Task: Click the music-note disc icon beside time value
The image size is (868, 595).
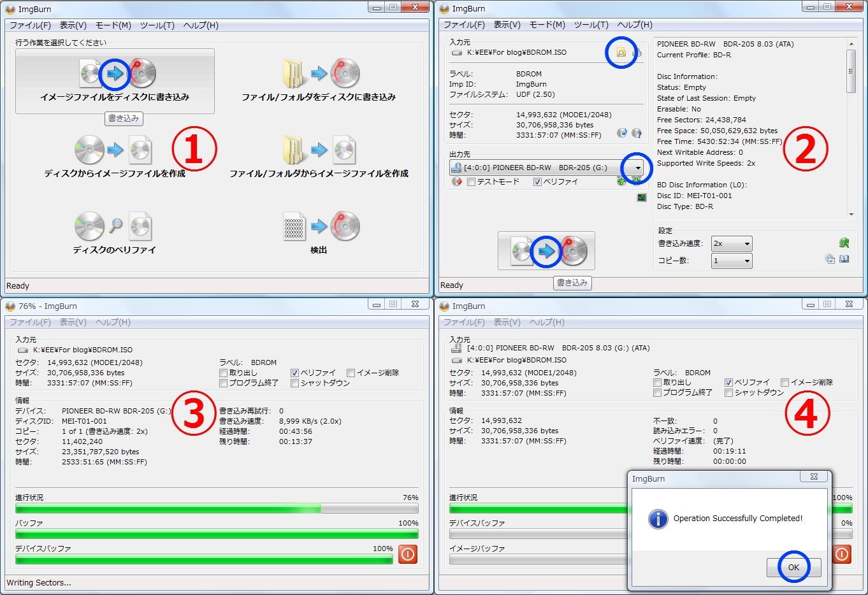Action: pos(622,133)
